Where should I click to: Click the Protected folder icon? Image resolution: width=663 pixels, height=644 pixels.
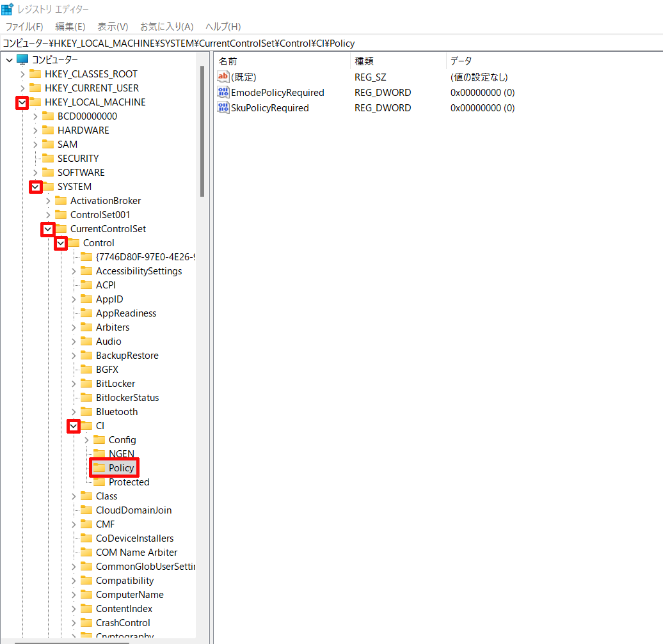click(x=99, y=482)
